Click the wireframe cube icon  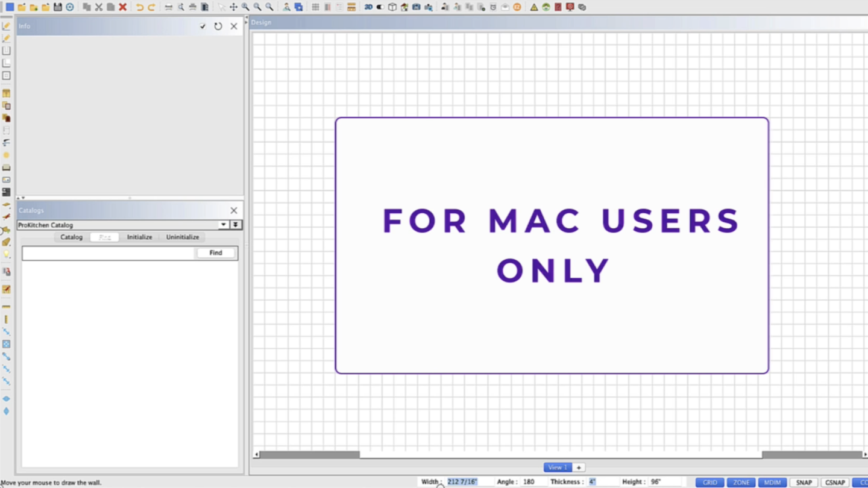[x=392, y=7]
